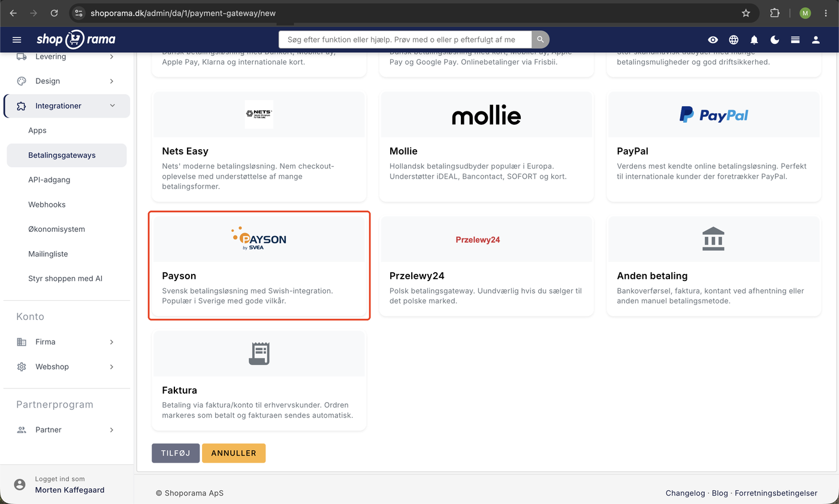Click the Morten Kaffegaard user name

(x=70, y=490)
